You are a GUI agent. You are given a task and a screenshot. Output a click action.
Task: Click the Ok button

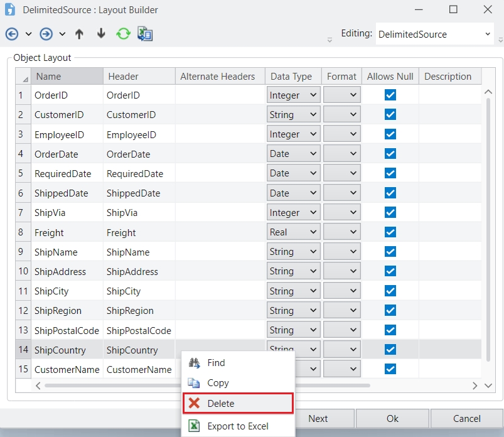392,418
